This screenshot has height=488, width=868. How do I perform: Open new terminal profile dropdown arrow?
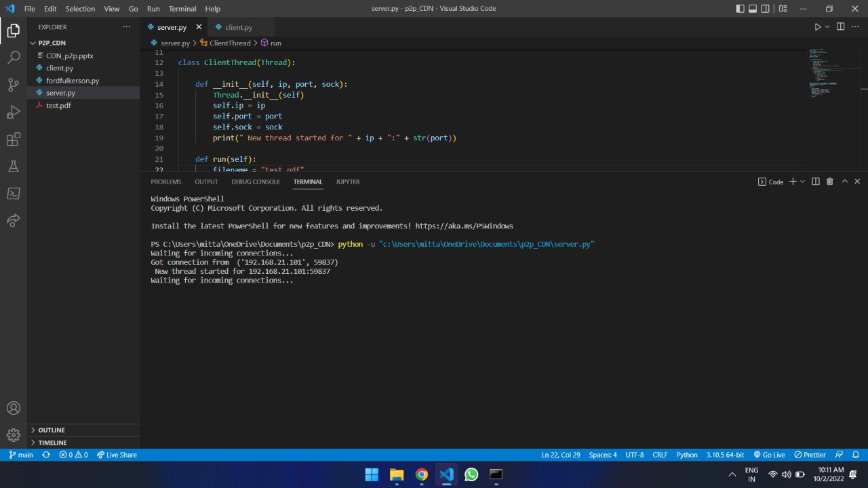point(802,182)
